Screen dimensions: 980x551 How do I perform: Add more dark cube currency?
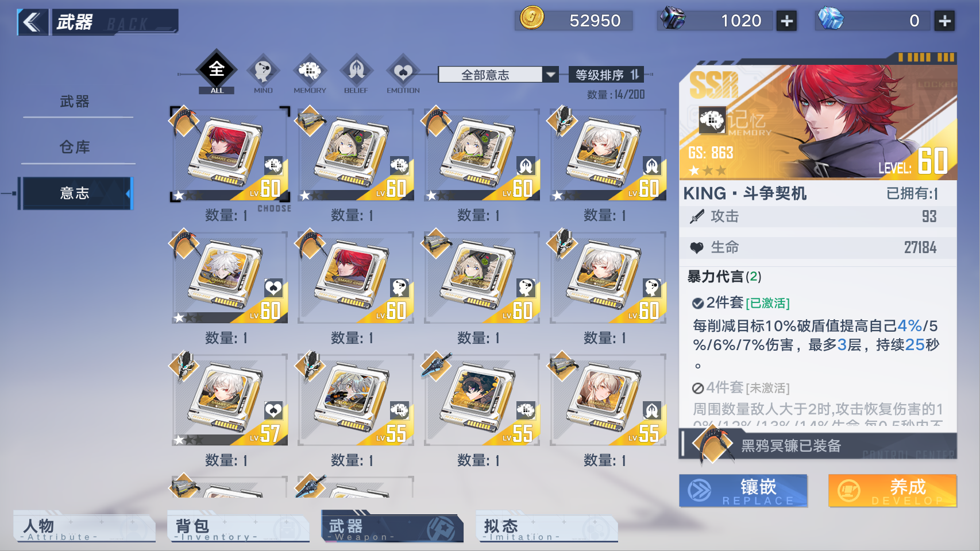[x=786, y=21]
